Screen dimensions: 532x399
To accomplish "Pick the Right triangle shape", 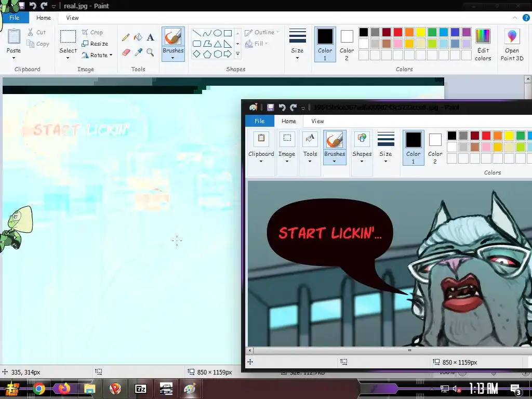I will tap(228, 44).
